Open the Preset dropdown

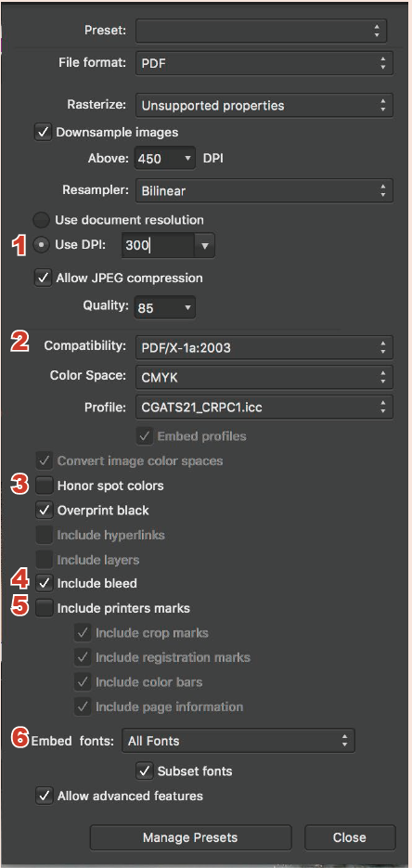[x=261, y=31]
